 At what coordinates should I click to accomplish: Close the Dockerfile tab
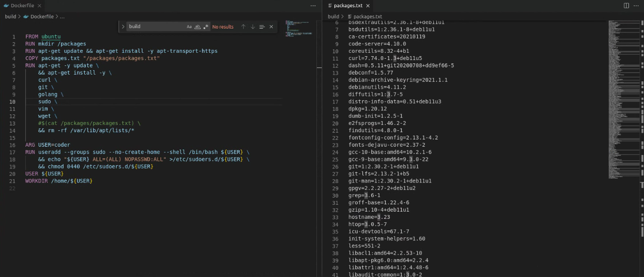click(39, 5)
